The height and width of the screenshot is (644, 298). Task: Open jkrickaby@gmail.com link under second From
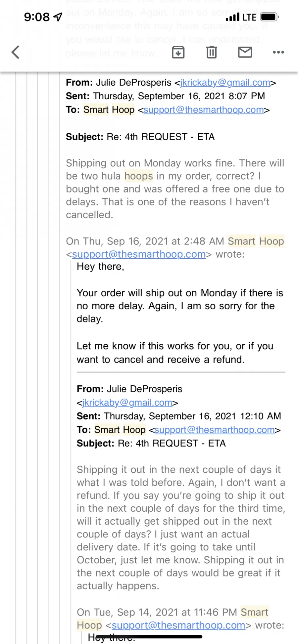(127, 403)
